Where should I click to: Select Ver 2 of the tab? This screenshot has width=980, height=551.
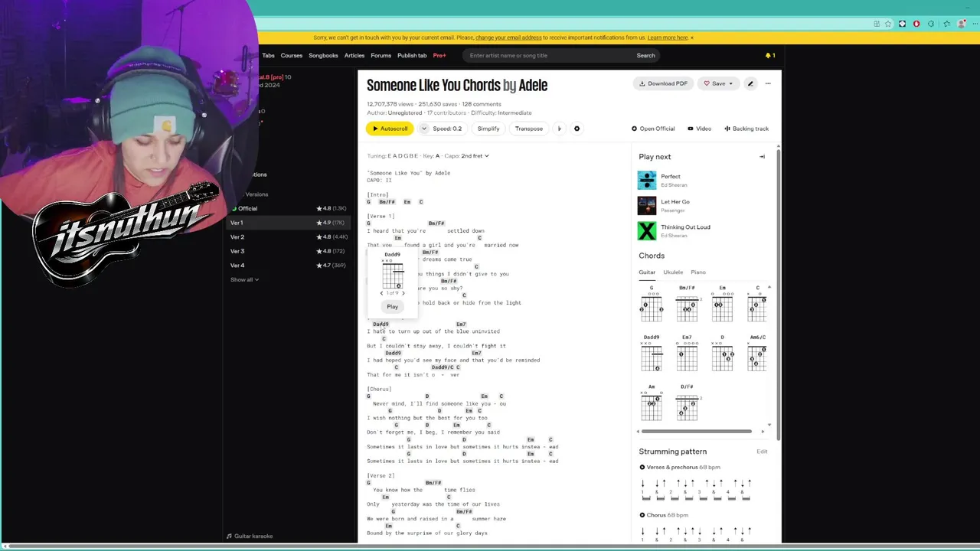[289, 237]
